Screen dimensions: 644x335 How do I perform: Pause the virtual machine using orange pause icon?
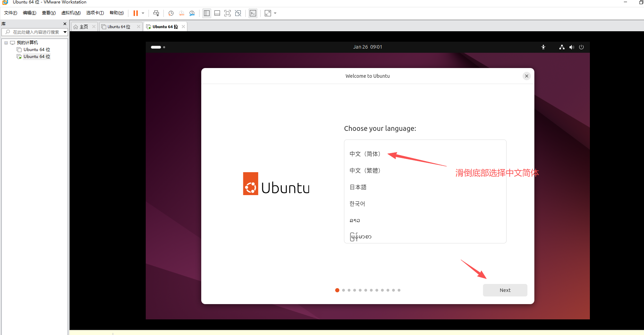point(136,13)
